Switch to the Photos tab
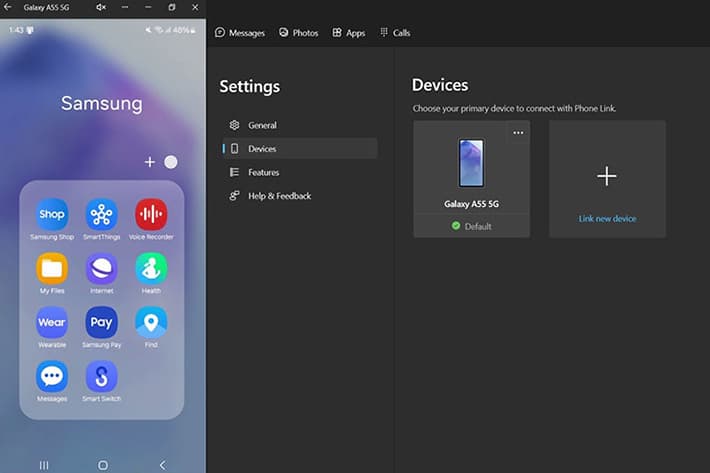710x473 pixels. [x=298, y=33]
